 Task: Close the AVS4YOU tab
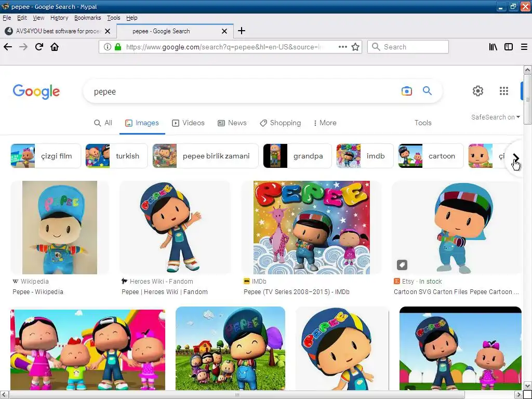click(108, 31)
